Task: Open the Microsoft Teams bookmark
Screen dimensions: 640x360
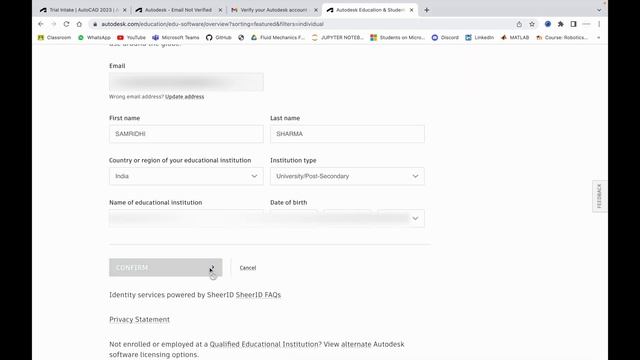Action: tap(176, 38)
